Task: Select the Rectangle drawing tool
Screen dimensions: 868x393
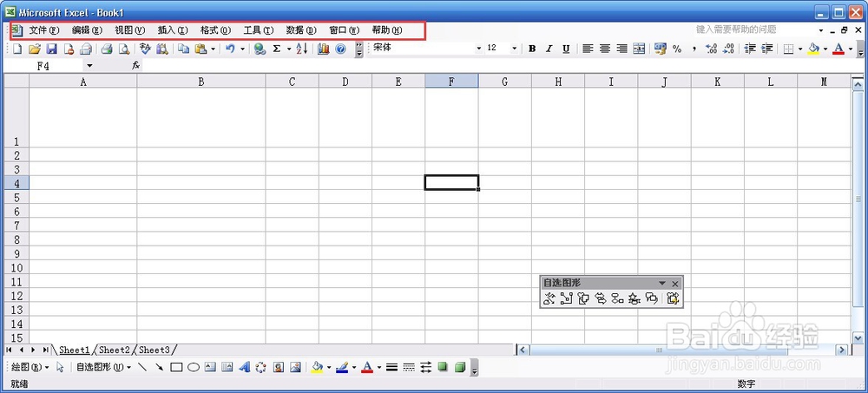Action: point(176,367)
